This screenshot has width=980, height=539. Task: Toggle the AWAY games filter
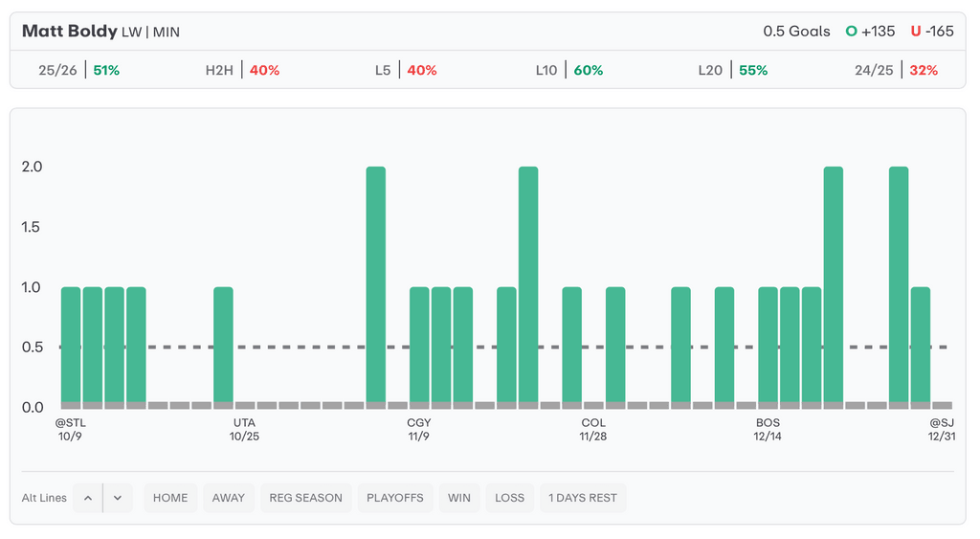[229, 498]
